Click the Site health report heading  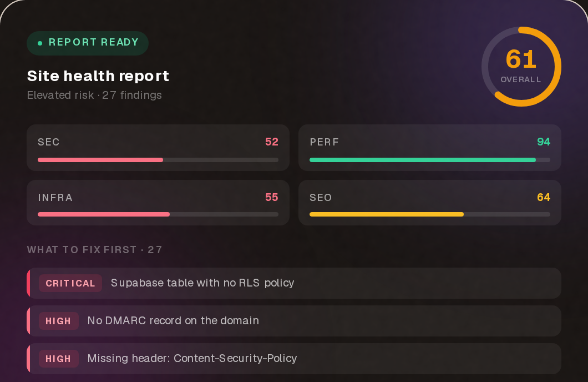(x=98, y=76)
